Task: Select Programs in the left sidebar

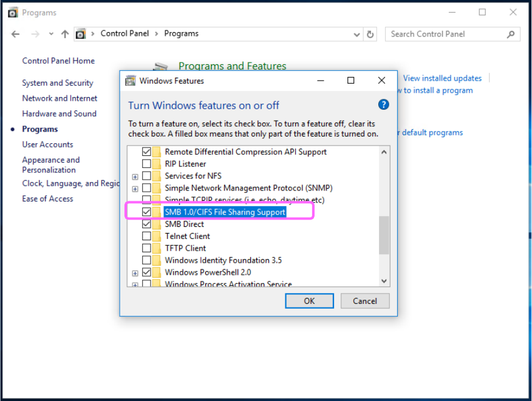Action: point(39,129)
